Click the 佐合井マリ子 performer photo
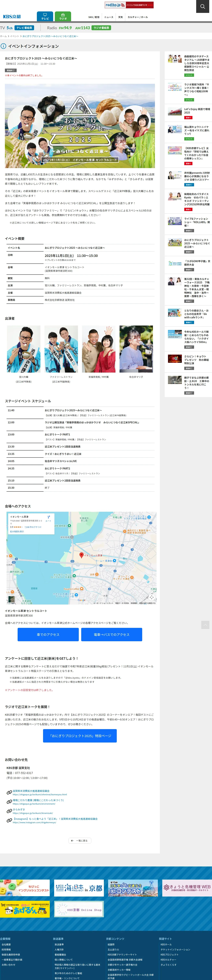The width and height of the screenshot is (212, 980). (136, 349)
